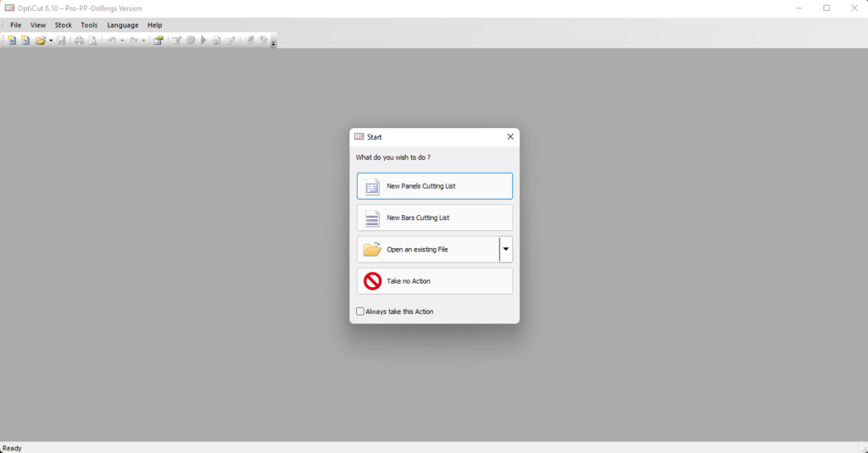868x453 pixels.
Task: Maximize the OptiCut window
Action: (826, 8)
